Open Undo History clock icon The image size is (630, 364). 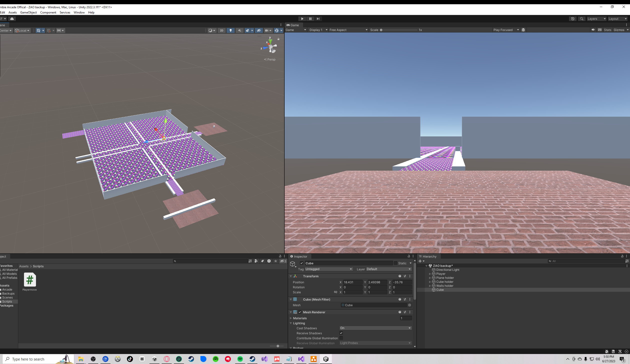[573, 19]
